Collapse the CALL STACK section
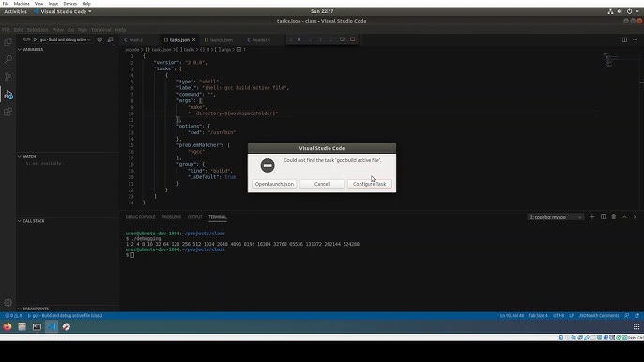The image size is (644, 362). click(x=31, y=221)
